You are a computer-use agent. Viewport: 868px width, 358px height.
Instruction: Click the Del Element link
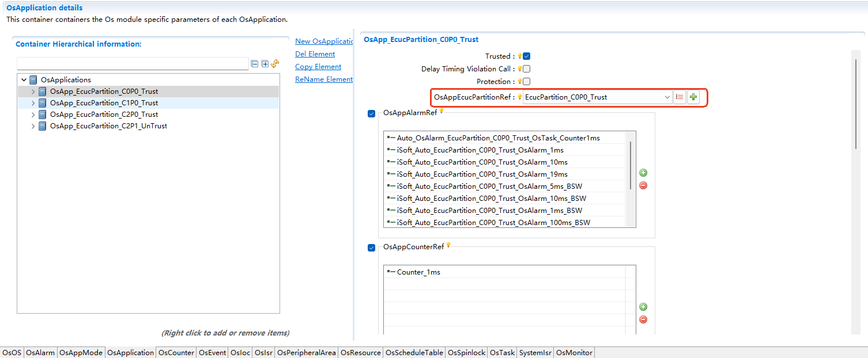point(315,54)
